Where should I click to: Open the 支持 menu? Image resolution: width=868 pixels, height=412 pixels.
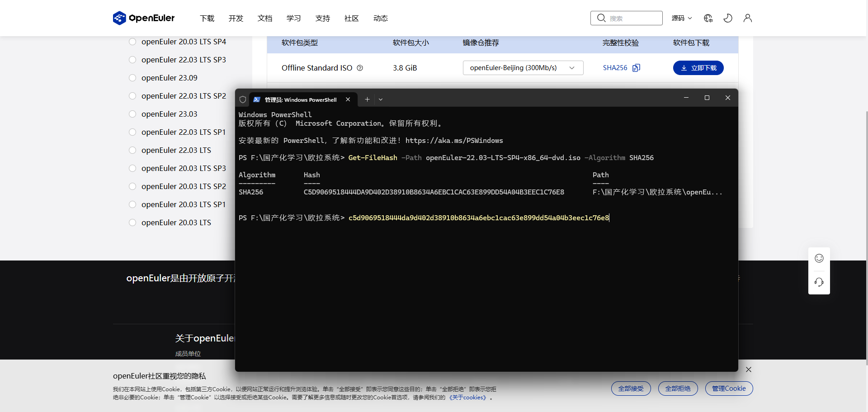[323, 18]
